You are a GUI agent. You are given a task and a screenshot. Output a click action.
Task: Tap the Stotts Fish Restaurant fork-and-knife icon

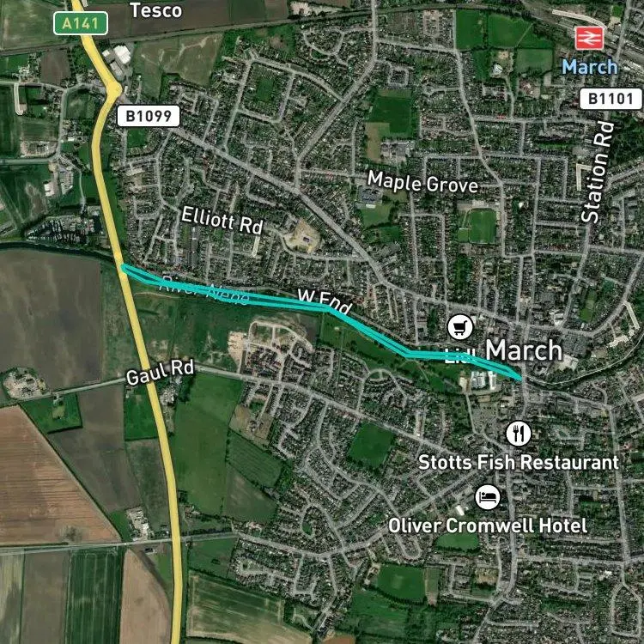(x=519, y=434)
